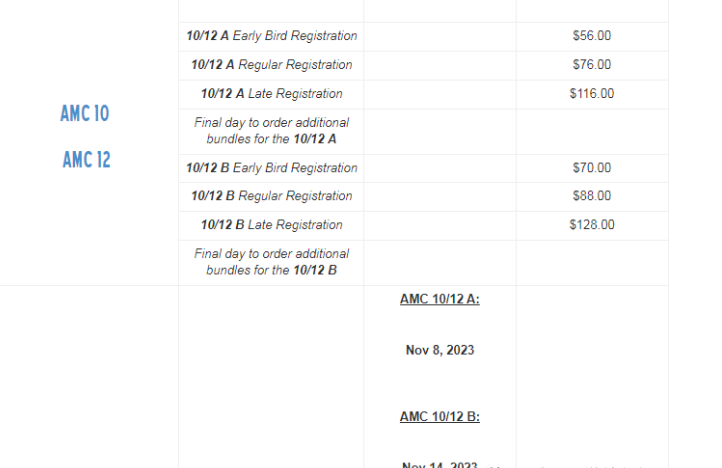This screenshot has height=468, width=722.
Task: Click the 10/12 A Regular Registration label
Action: [x=271, y=65]
